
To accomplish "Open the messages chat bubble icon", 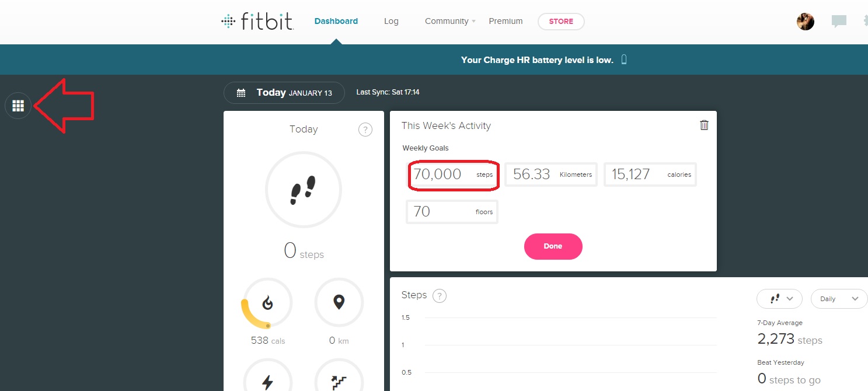I will [839, 22].
